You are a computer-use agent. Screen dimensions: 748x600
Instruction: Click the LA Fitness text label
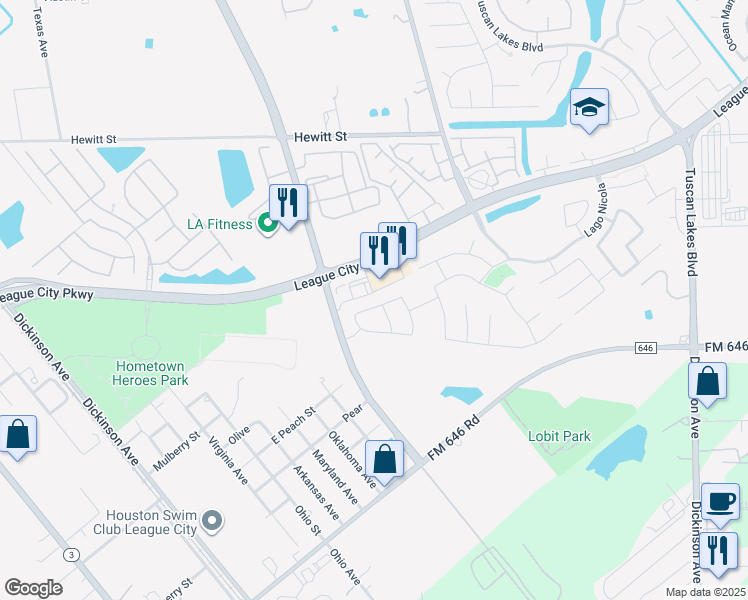coord(219,224)
